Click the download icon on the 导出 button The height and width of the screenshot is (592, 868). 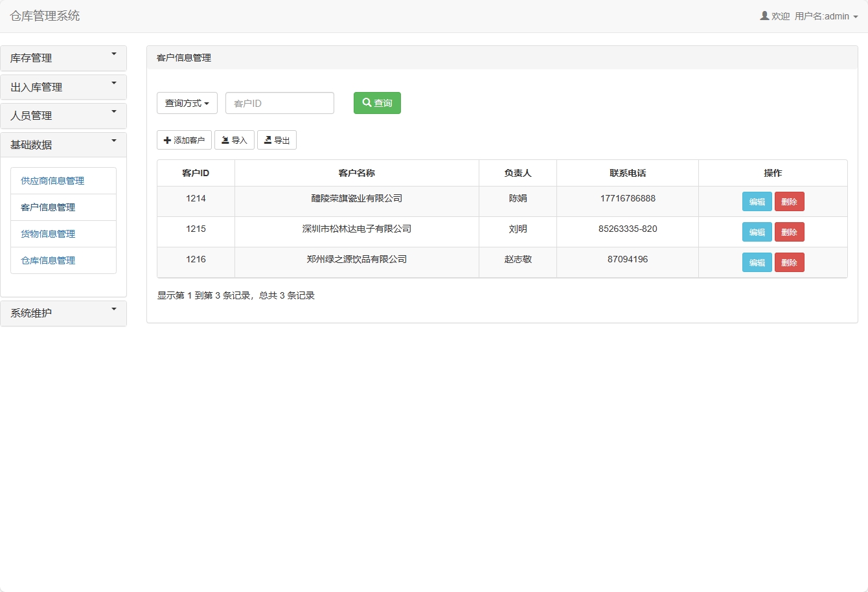tap(268, 139)
